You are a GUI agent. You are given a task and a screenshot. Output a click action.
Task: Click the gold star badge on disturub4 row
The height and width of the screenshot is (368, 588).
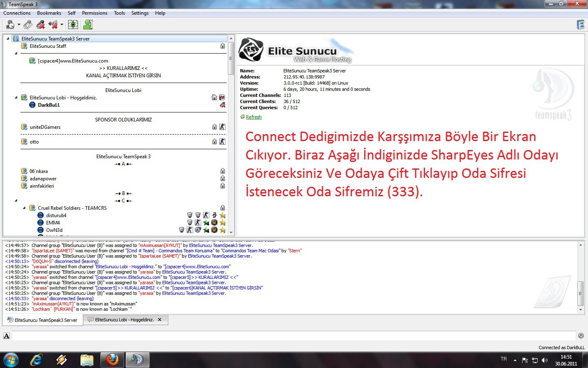[223, 215]
